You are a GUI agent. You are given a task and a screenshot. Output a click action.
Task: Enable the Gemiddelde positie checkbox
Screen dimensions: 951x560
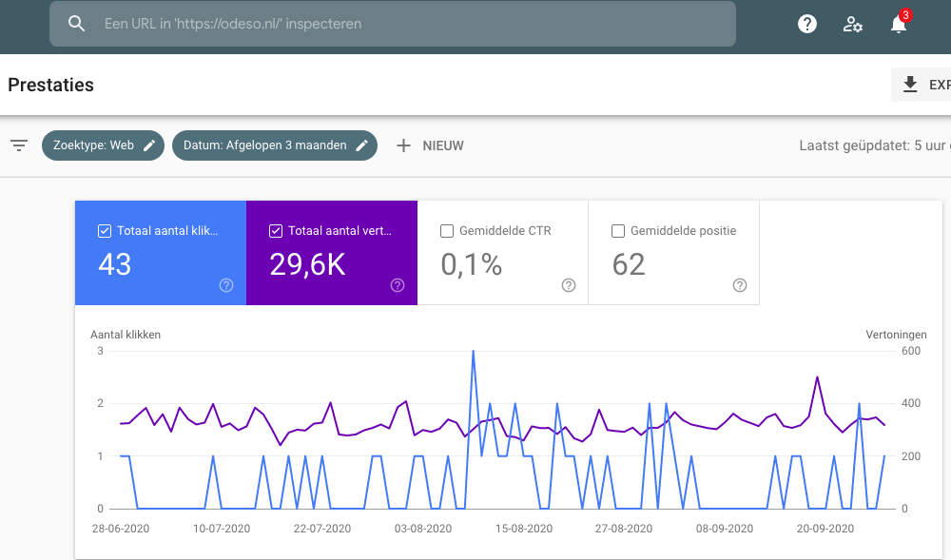pos(618,231)
